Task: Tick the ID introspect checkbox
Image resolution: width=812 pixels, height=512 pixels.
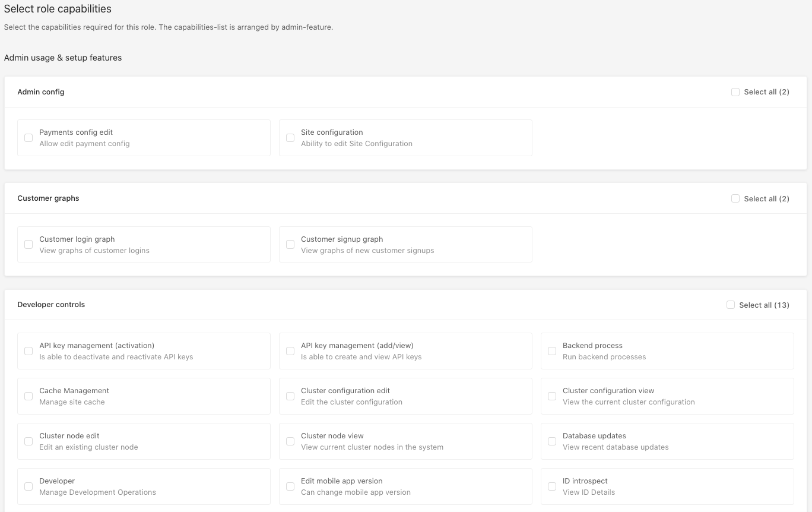Action: pyautogui.click(x=552, y=486)
